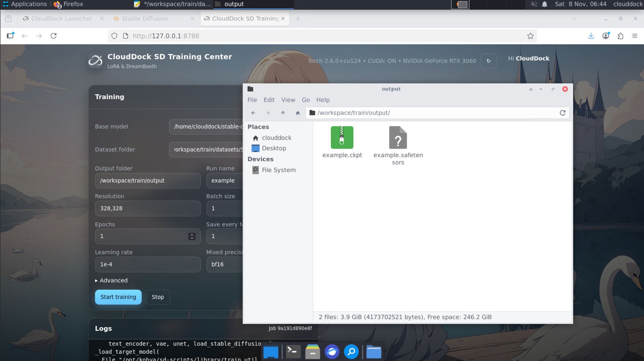Bookmark this page with star icon
This screenshot has height=361, width=644.
pos(530,36)
